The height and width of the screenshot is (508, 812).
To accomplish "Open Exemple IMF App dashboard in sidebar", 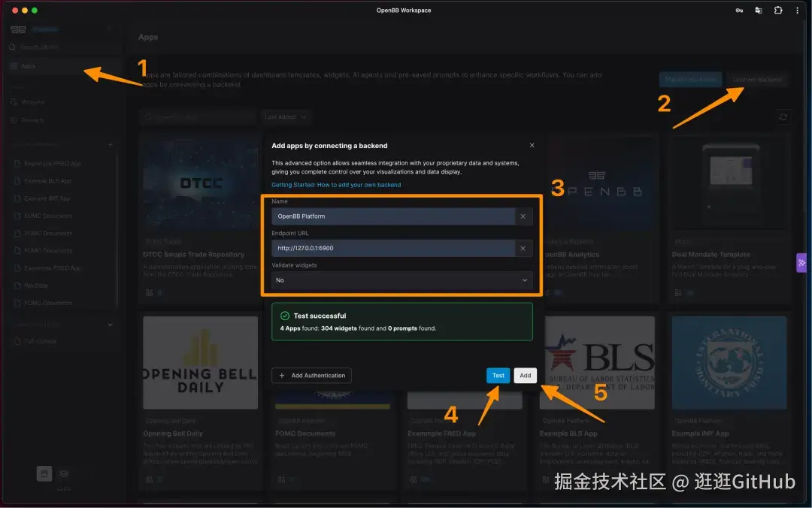I will pyautogui.click(x=47, y=199).
